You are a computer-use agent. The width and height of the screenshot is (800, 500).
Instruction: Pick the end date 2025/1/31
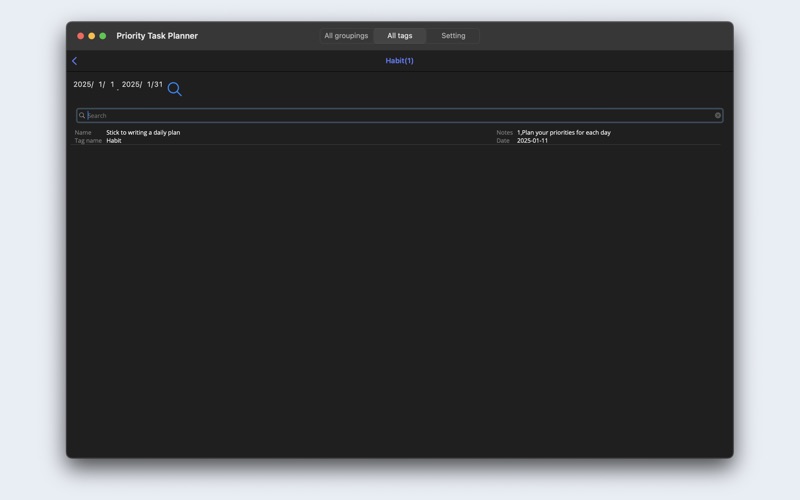point(142,84)
